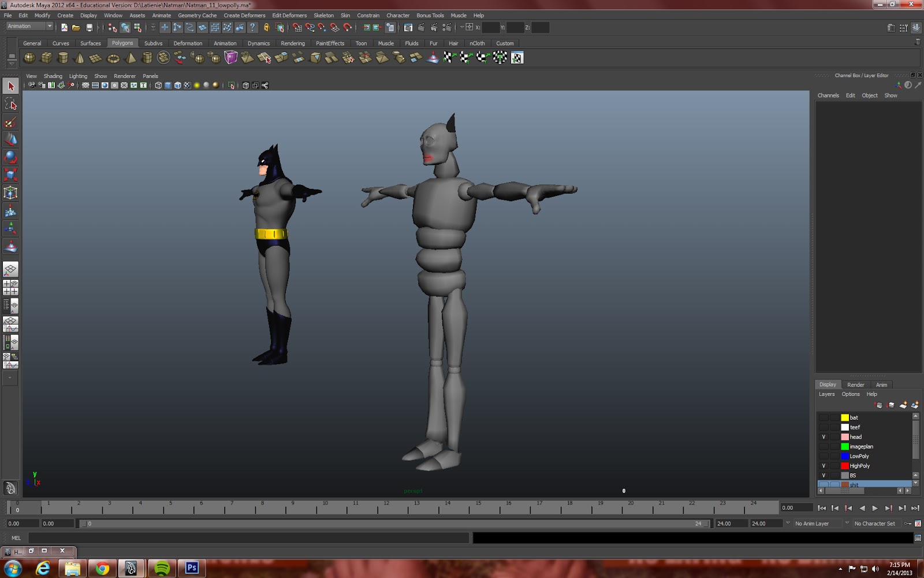Show the bat layer
The width and height of the screenshot is (924, 578).
[824, 417]
